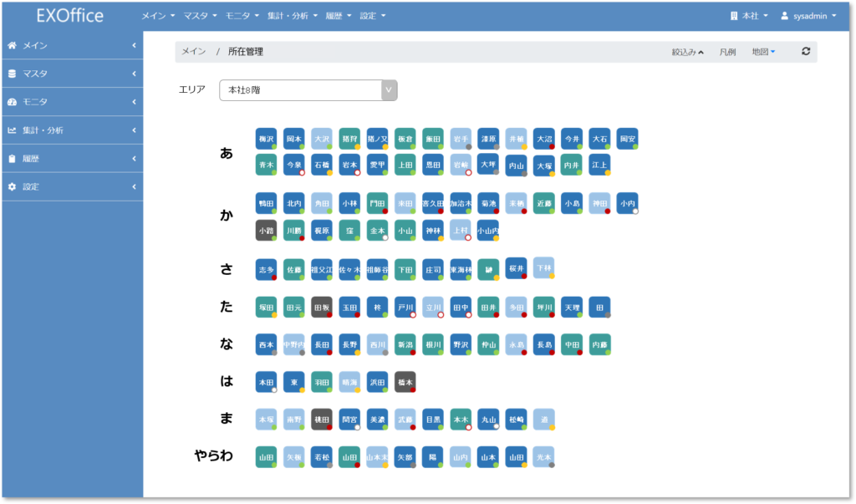
Task: Click the dashboard gauge icon beside モニタ
Action: pos(12,102)
